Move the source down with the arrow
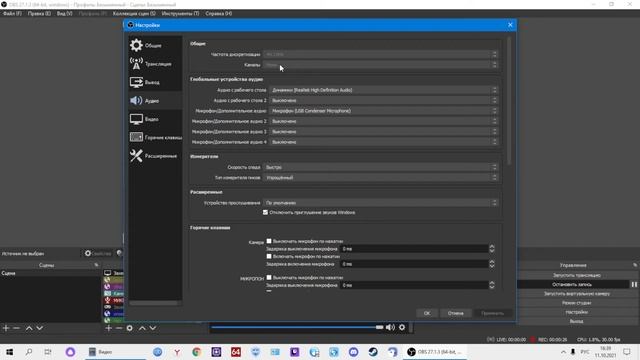 pos(153,328)
